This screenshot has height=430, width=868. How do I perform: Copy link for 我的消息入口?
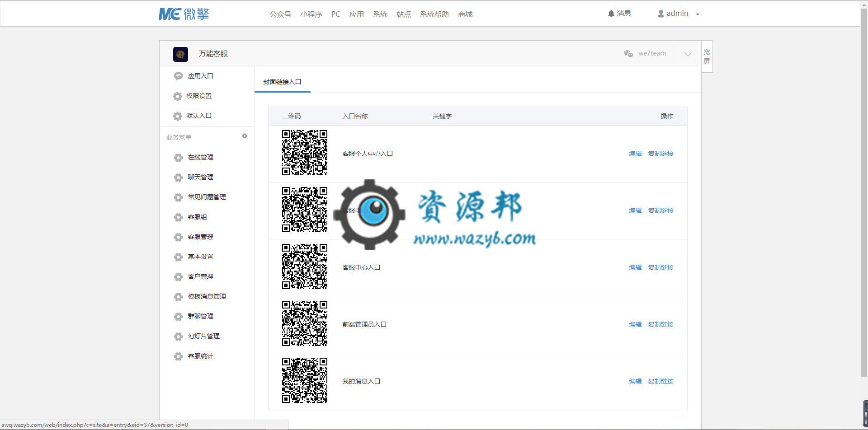pyautogui.click(x=660, y=381)
